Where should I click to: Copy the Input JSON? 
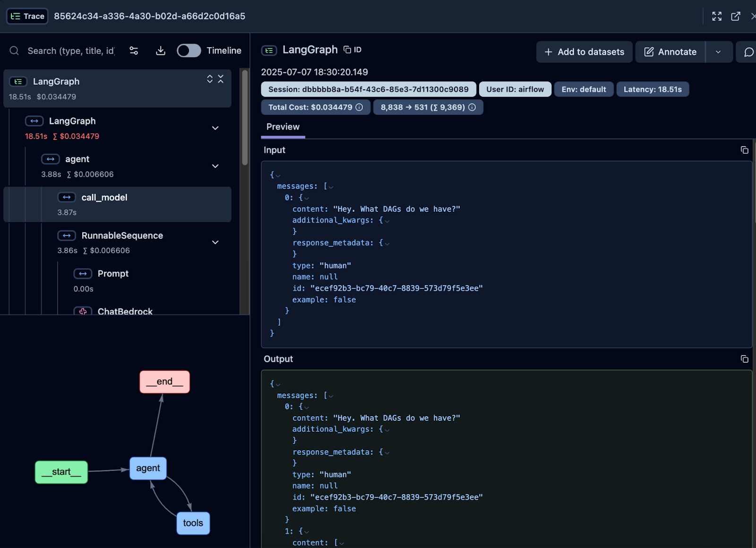744,150
